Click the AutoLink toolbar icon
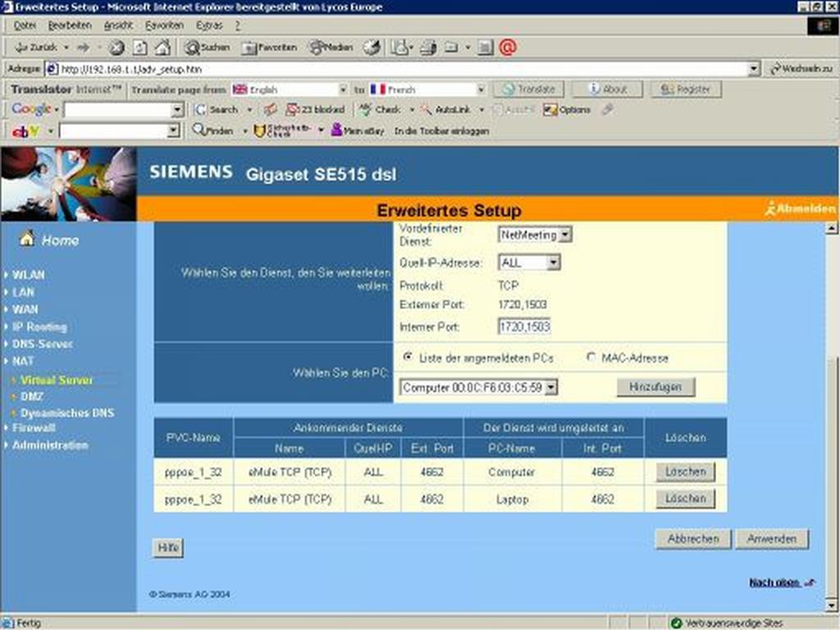This screenshot has height=630, width=840. 445,109
